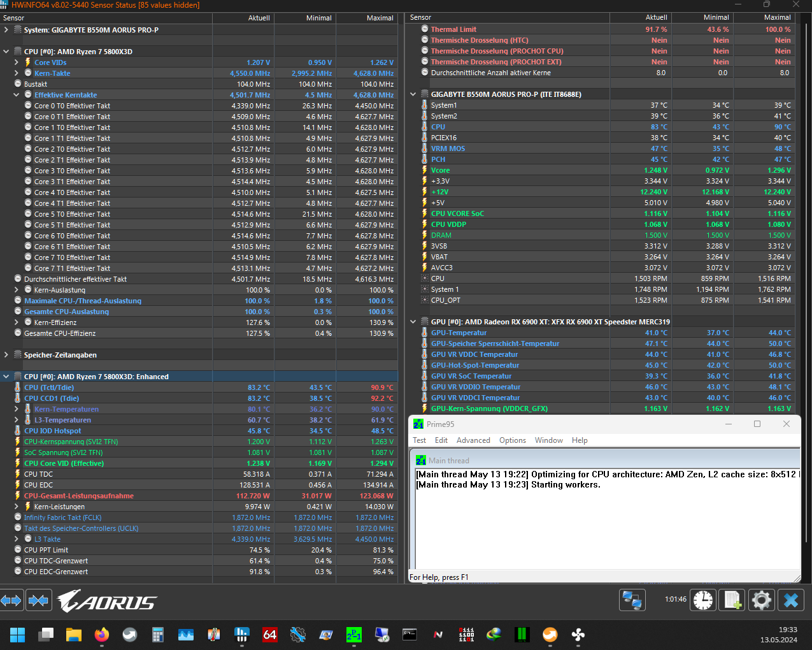812x650 pixels.
Task: Open File Explorer from taskbar
Action: [74, 635]
